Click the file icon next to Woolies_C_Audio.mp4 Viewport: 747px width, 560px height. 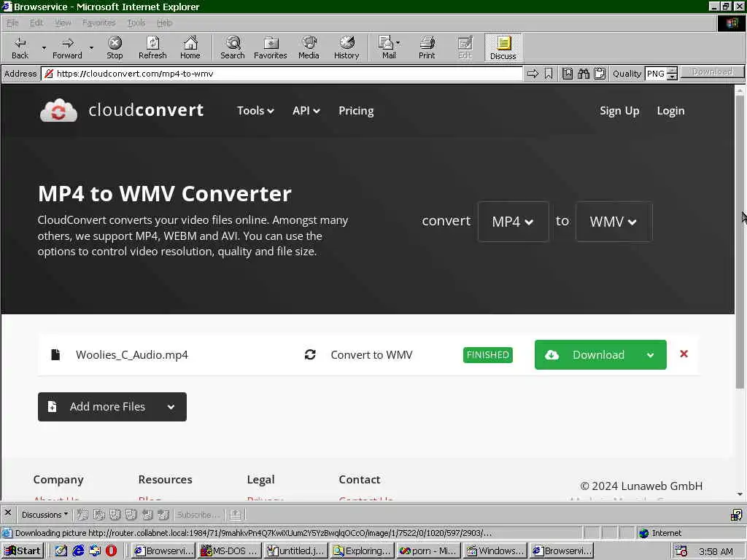pyautogui.click(x=55, y=355)
